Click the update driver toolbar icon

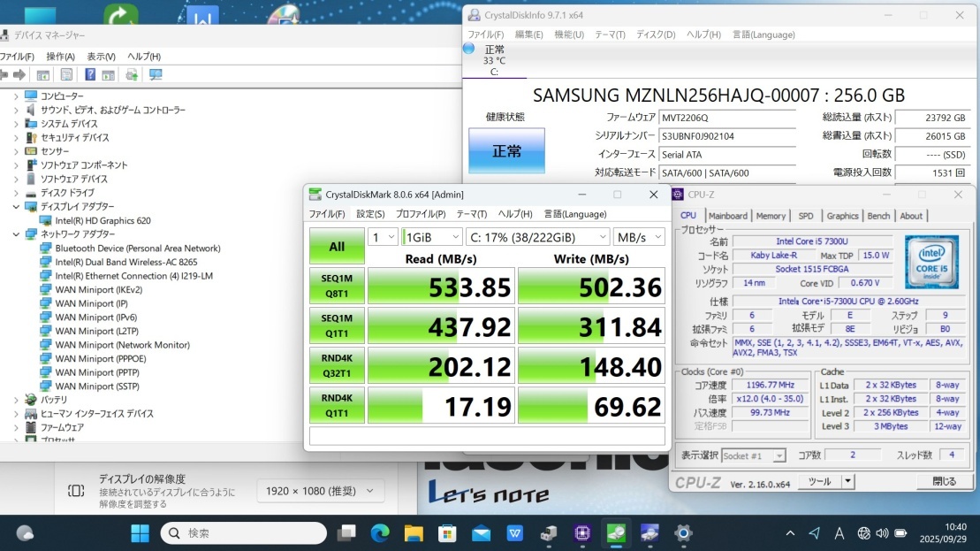pyautogui.click(x=132, y=75)
